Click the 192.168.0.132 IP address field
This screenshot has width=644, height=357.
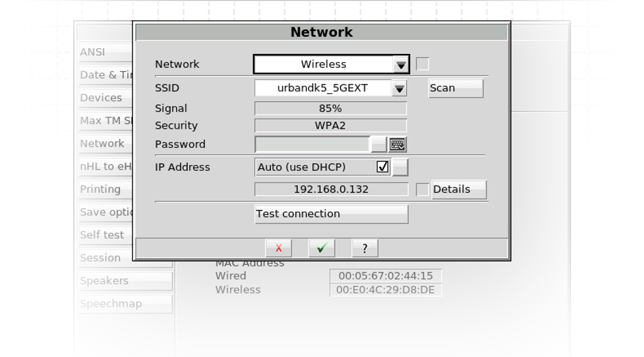click(332, 189)
